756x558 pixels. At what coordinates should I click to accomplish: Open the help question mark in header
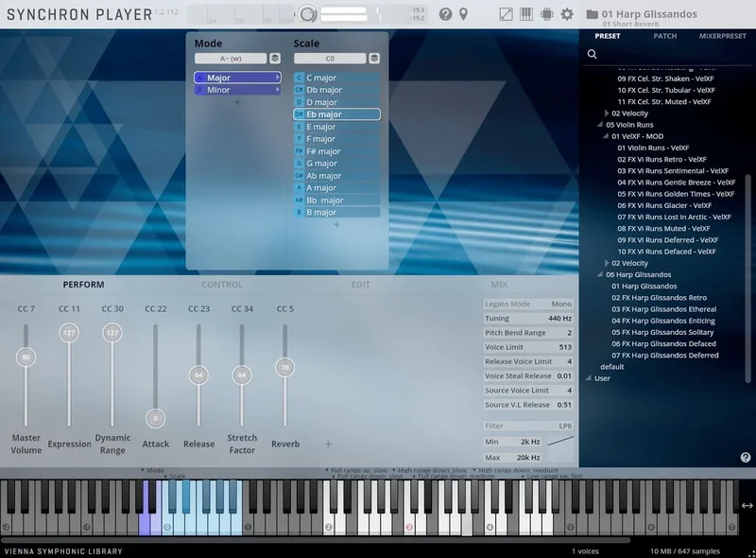pos(445,14)
